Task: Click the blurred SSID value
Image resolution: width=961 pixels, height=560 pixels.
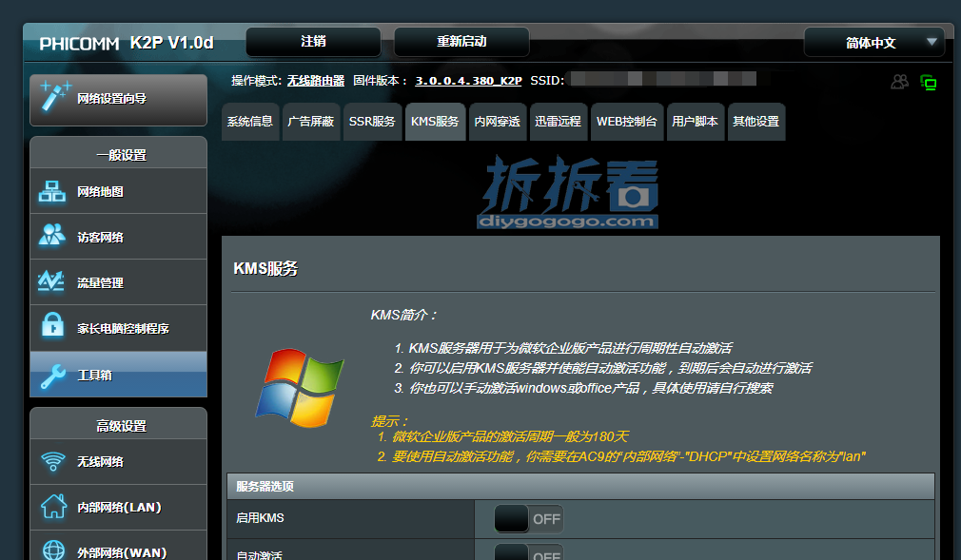Action: pyautogui.click(x=662, y=78)
